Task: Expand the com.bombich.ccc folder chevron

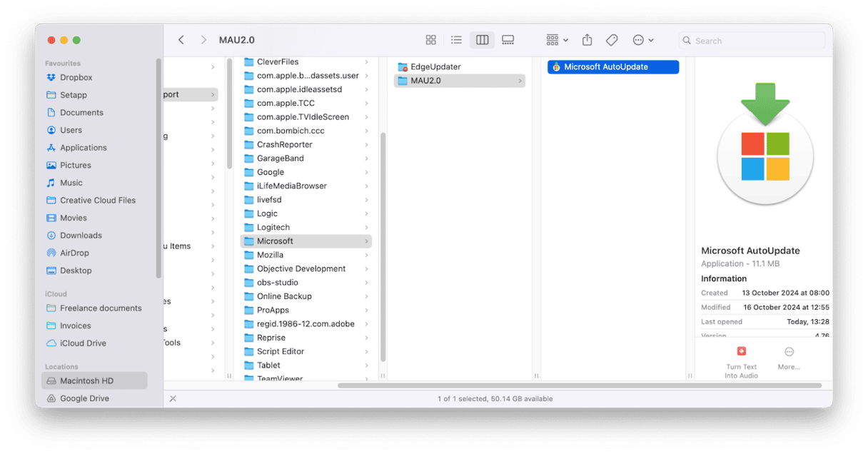Action: pyautogui.click(x=367, y=131)
